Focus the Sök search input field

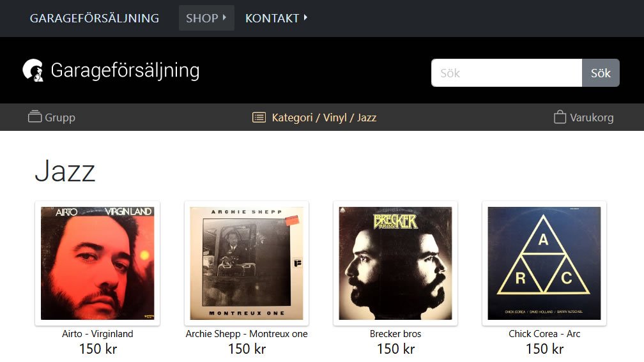(507, 73)
